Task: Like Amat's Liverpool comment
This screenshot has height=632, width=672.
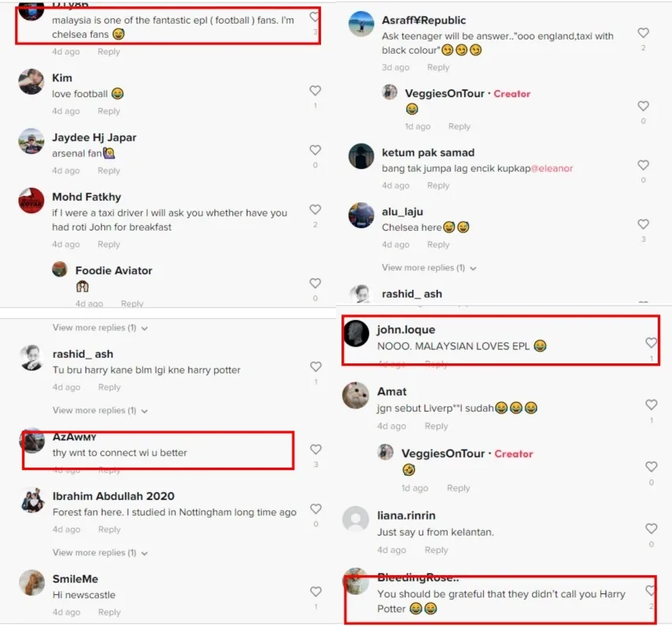Action: tap(651, 404)
